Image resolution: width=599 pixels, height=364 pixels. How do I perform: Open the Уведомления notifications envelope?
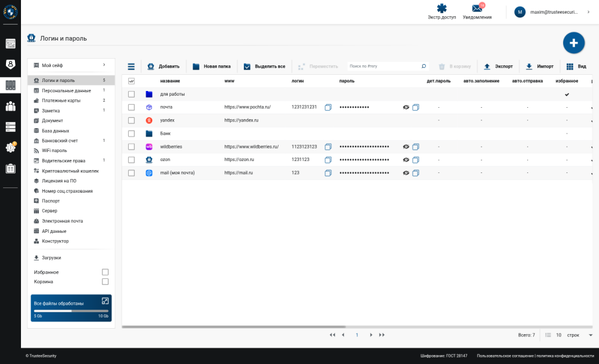[x=477, y=9]
